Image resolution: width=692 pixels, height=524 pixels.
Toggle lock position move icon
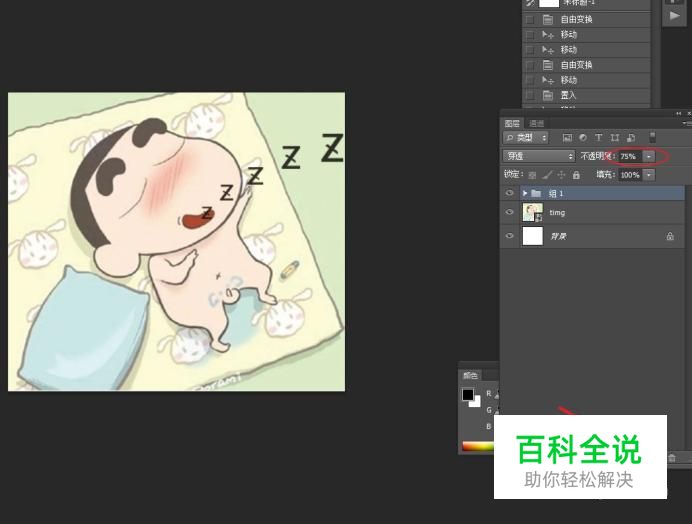561,175
